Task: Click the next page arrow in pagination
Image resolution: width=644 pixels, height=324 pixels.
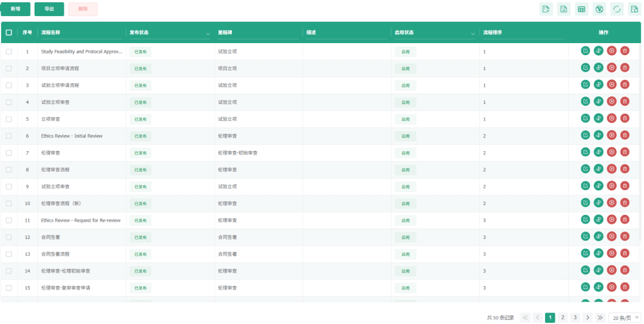Action: 587,318
